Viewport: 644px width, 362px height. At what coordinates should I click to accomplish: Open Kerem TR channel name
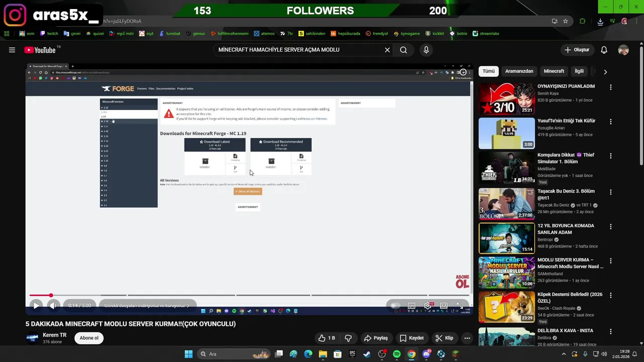click(x=54, y=335)
